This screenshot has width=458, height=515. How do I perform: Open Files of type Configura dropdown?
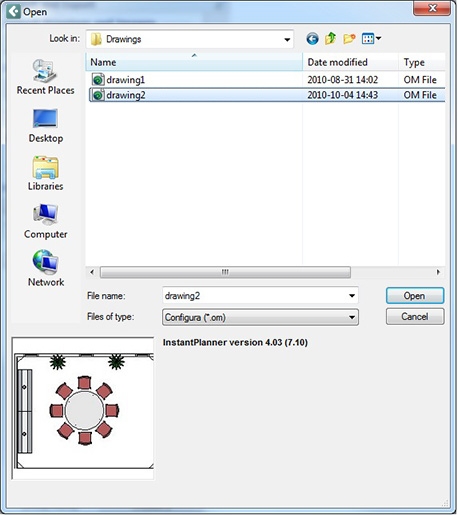[260, 317]
